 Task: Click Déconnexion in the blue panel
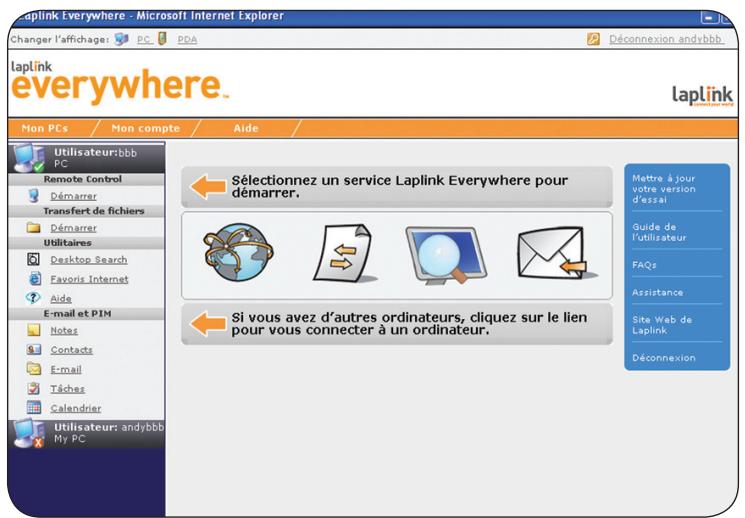[x=664, y=357]
